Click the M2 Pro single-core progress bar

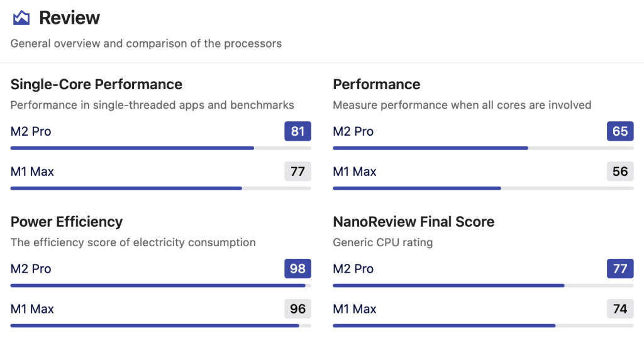click(160, 148)
